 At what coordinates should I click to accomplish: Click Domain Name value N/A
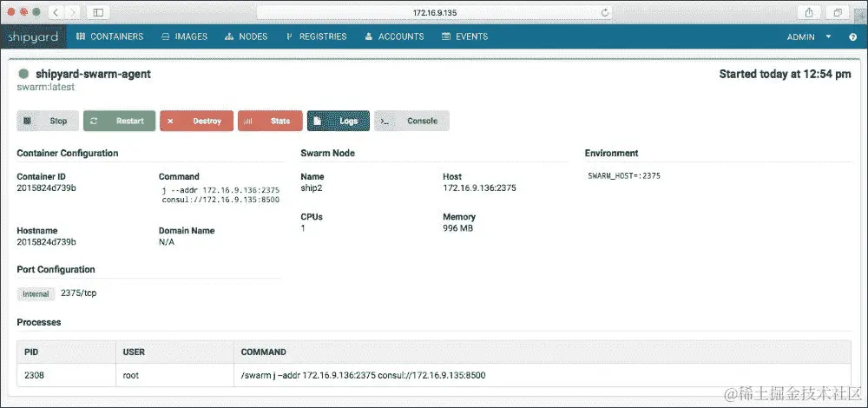point(167,242)
